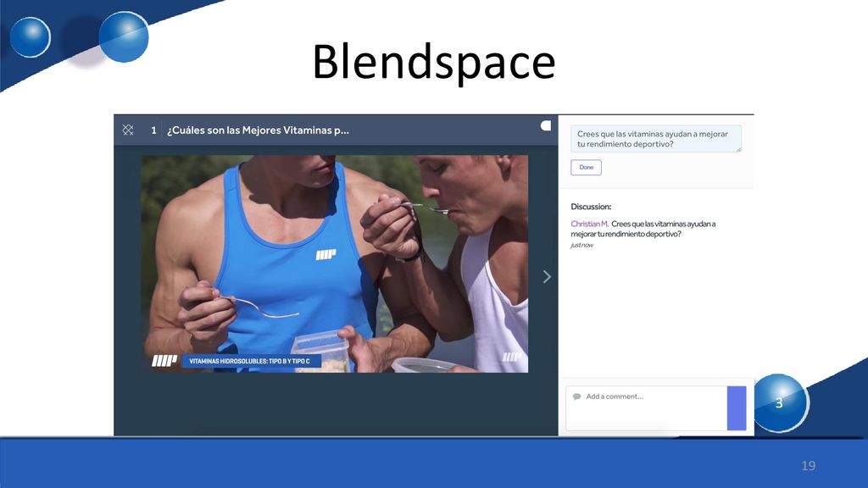This screenshot has height=488, width=868.
Task: Click the slide number 19
Action: point(808,466)
